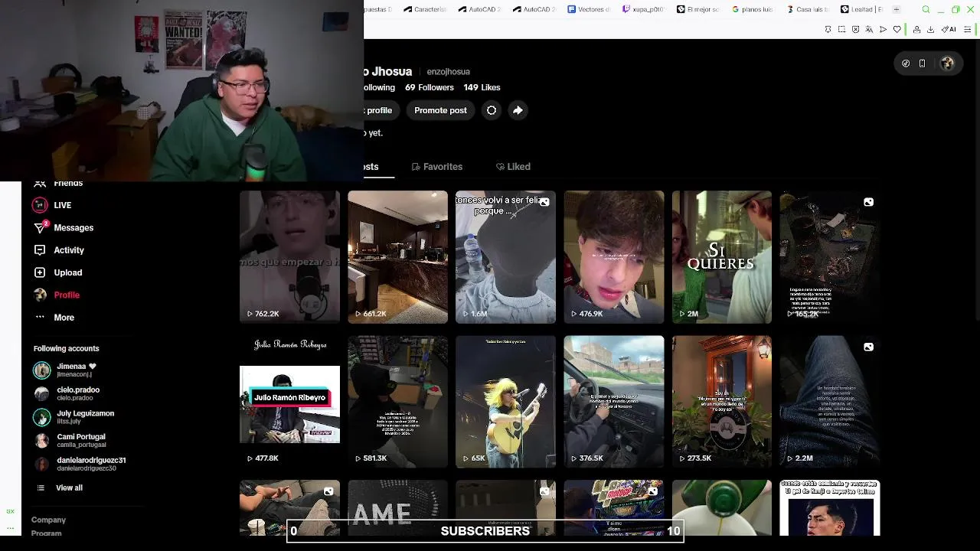Image resolution: width=980 pixels, height=551 pixels.
Task: Open the browser easy setup menu icon
Action: click(x=968, y=29)
